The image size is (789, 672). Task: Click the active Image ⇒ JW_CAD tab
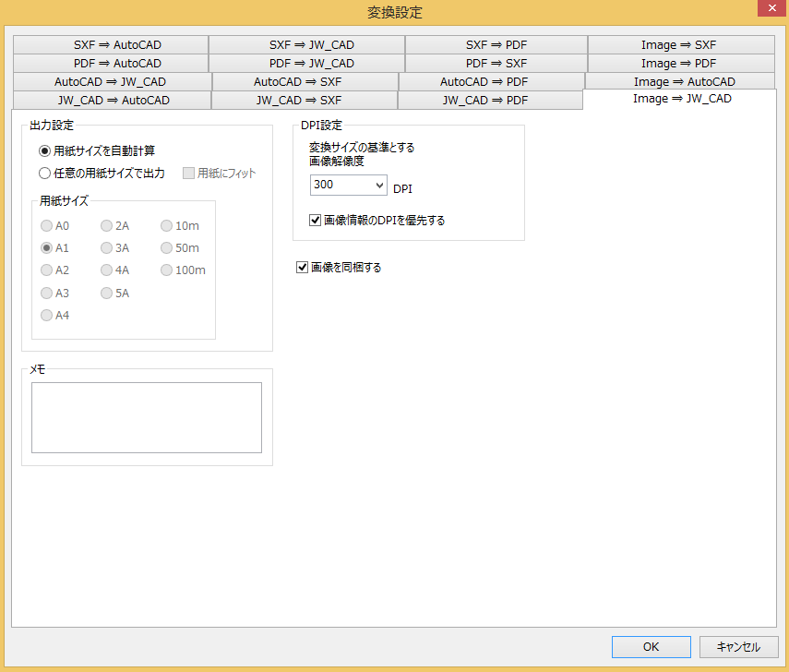click(680, 99)
